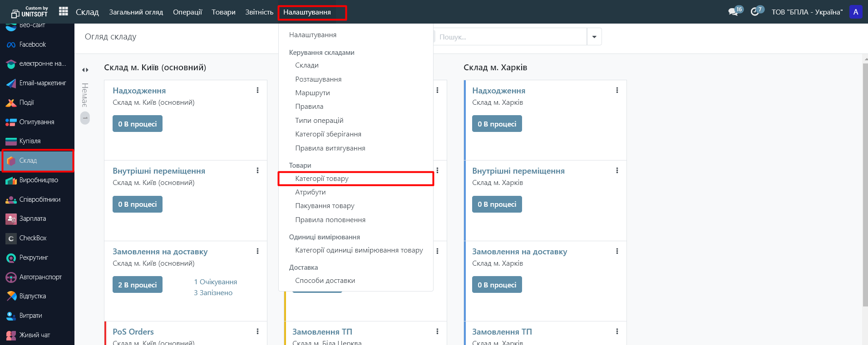Open kebab menu on Kyiv Надходження card
Image resolution: width=868 pixels, height=345 pixels.
tap(257, 90)
